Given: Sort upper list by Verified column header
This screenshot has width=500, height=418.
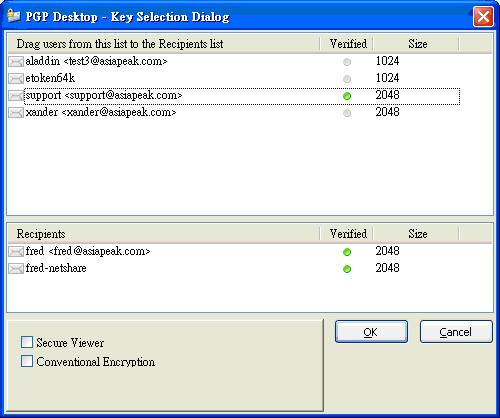Looking at the screenshot, I should [x=347, y=44].
